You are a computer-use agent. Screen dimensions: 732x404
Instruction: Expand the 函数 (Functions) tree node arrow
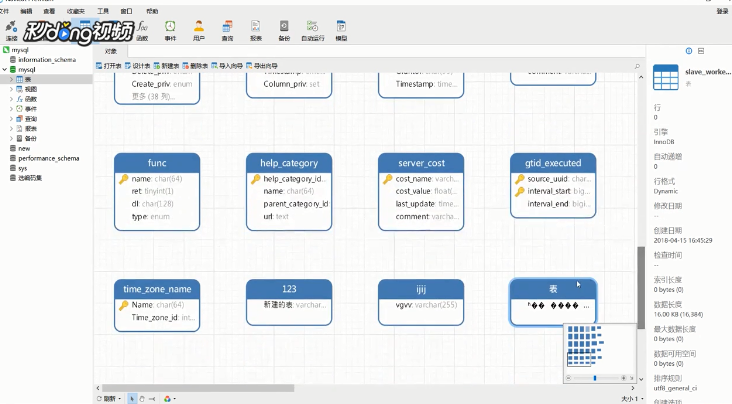pos(11,99)
